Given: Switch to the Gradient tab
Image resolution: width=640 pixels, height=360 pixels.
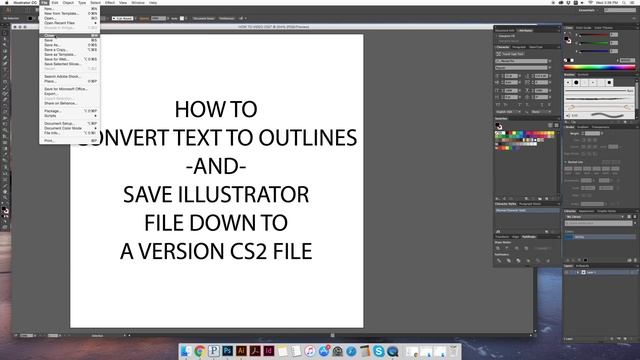Looking at the screenshot, I should [x=583, y=127].
